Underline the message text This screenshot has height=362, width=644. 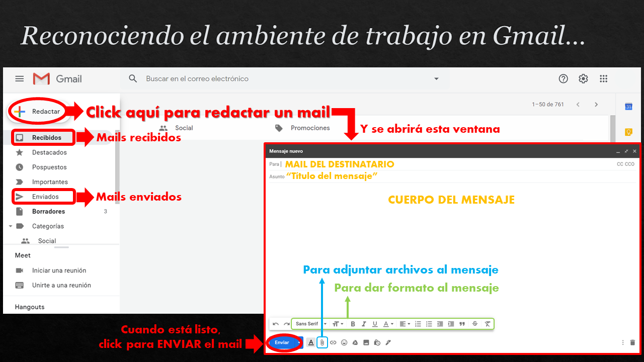375,324
